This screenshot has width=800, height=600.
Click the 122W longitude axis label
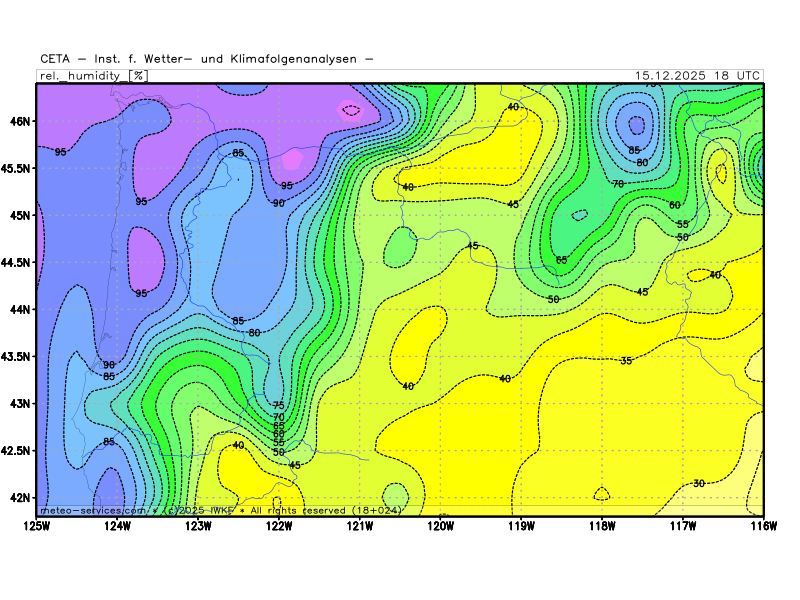(x=279, y=525)
